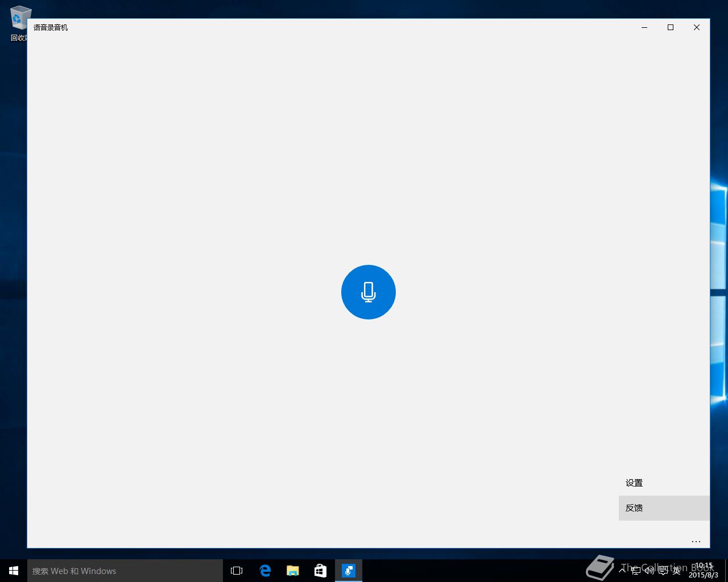Open File Explorer from the taskbar
Image resolution: width=728 pixels, height=582 pixels.
292,571
